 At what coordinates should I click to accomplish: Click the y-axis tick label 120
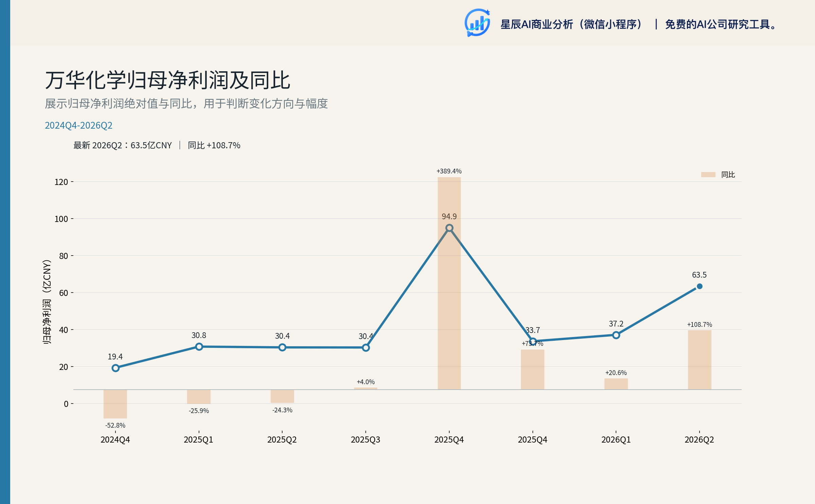pyautogui.click(x=61, y=182)
